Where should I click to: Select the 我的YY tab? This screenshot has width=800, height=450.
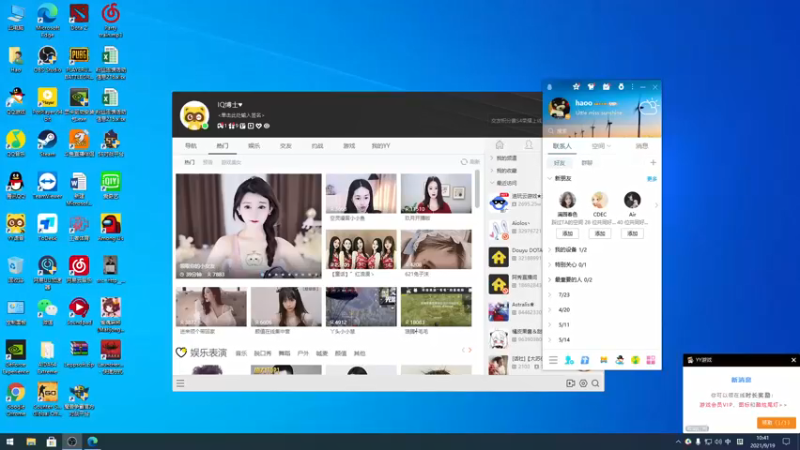381,146
